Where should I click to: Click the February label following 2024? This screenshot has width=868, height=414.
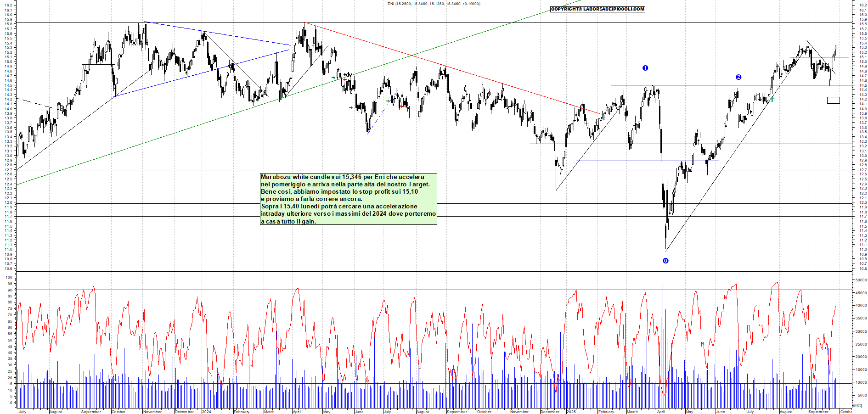(242, 412)
